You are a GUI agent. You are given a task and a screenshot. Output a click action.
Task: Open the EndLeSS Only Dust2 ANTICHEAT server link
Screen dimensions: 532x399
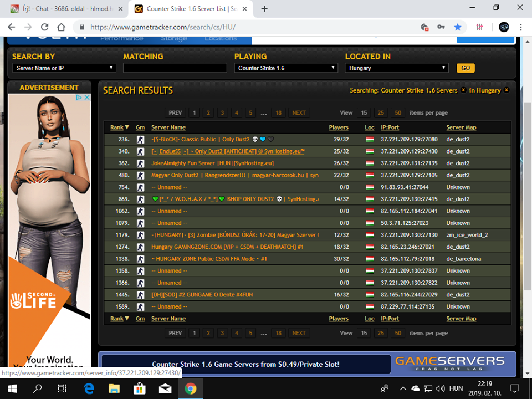(228, 151)
